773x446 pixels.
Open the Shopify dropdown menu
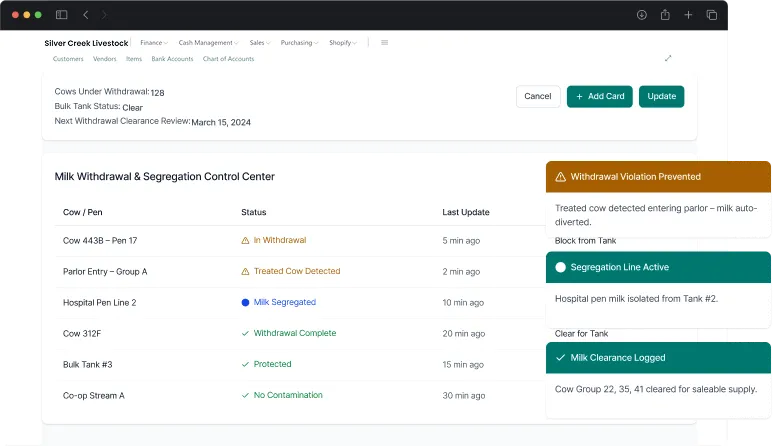click(x=343, y=43)
